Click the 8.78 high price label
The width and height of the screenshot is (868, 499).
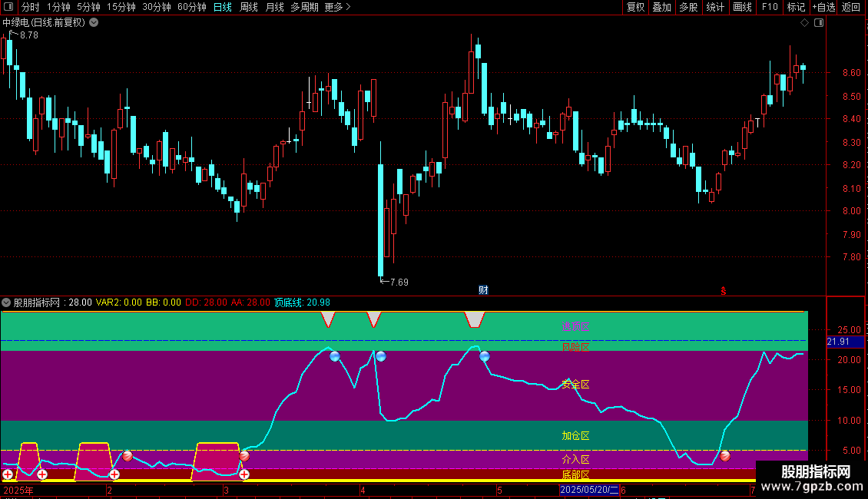point(29,35)
